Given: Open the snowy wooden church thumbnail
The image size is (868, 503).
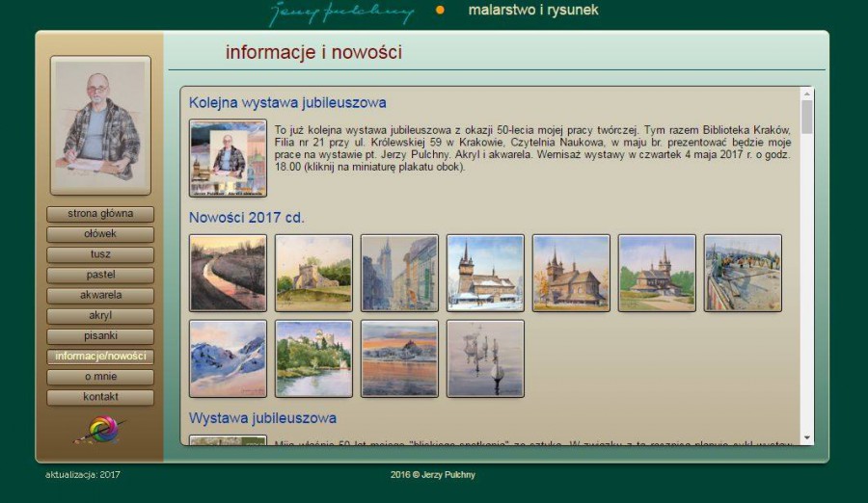Looking at the screenshot, I should pyautogui.click(x=485, y=273).
